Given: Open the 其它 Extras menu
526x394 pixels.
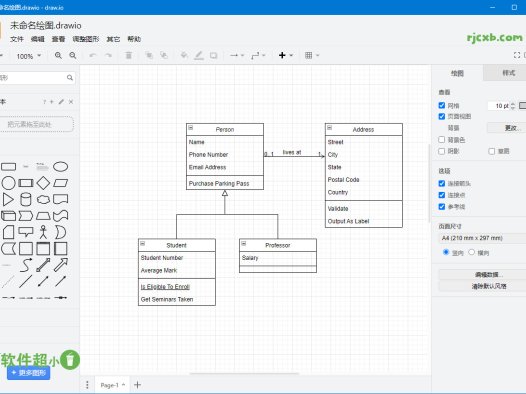Looking at the screenshot, I should click(x=113, y=39).
